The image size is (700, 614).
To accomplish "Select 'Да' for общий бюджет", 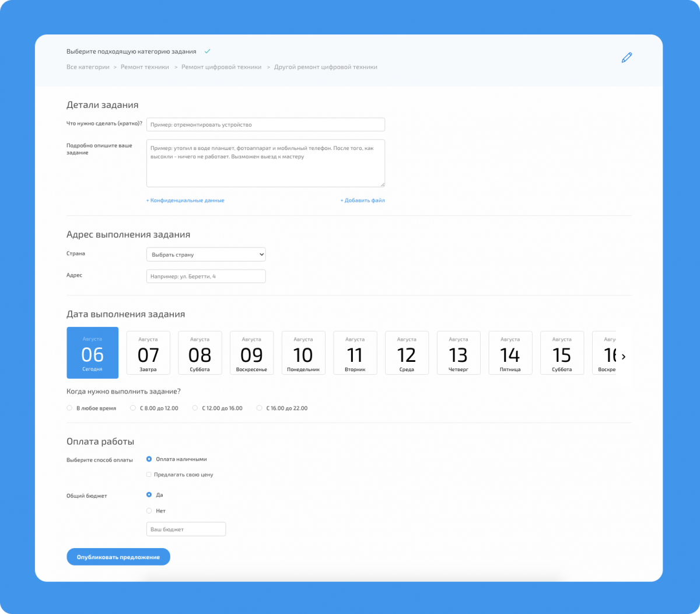I will click(149, 495).
